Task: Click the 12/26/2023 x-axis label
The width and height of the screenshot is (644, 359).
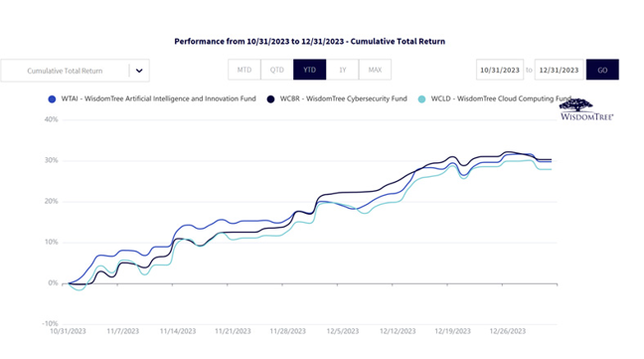Action: (508, 331)
